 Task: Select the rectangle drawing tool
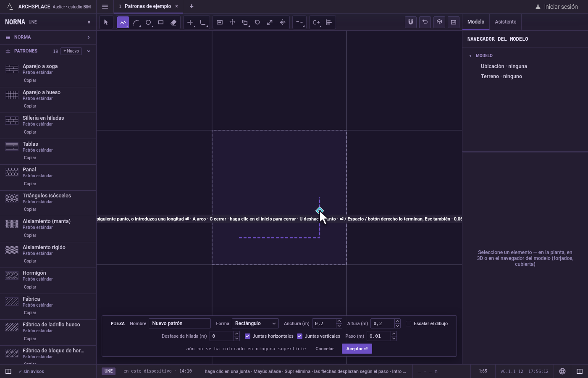[161, 22]
